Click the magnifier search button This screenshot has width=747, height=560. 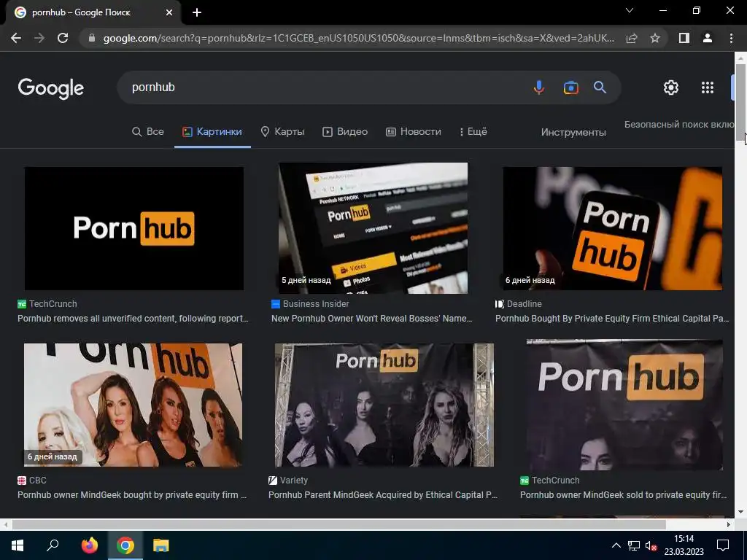point(600,87)
